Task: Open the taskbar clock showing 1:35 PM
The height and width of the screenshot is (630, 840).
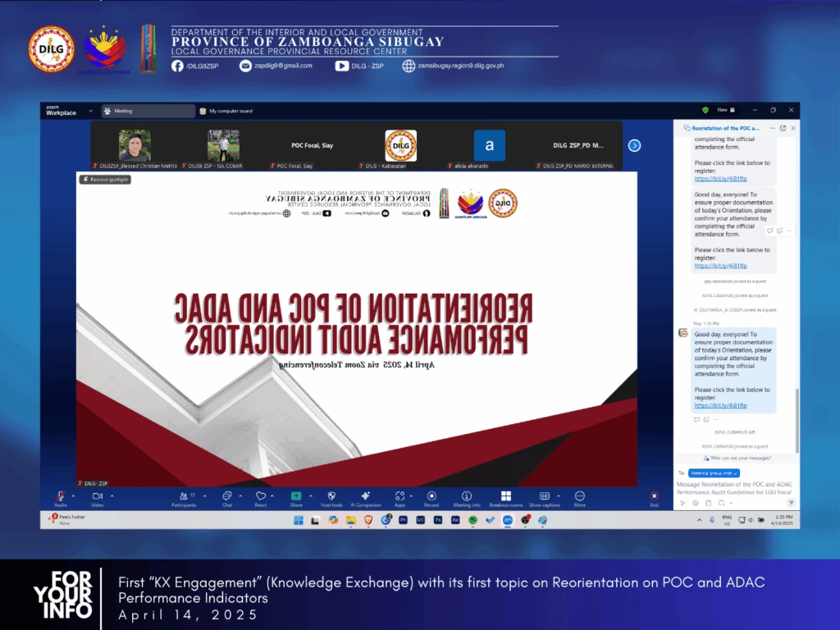Action: click(x=783, y=519)
